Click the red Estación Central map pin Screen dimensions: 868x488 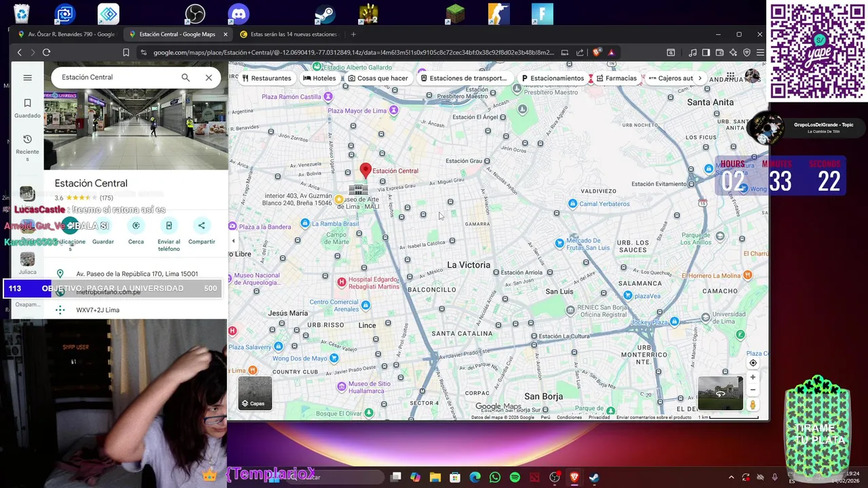pos(366,170)
